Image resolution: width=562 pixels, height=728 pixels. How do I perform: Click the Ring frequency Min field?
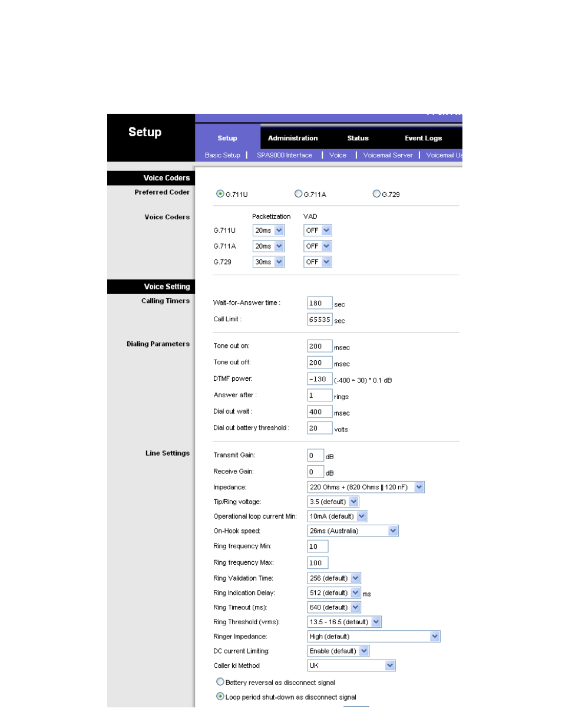tap(318, 546)
